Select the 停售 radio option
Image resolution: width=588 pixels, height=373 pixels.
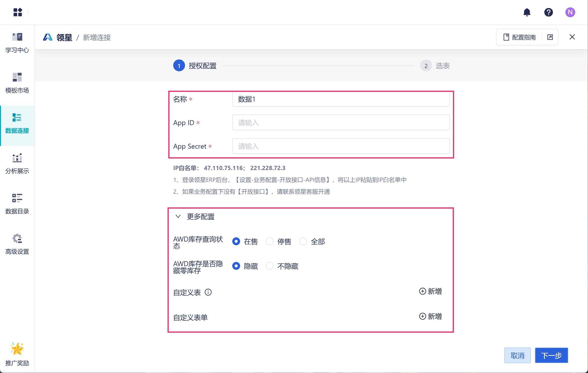pos(270,241)
